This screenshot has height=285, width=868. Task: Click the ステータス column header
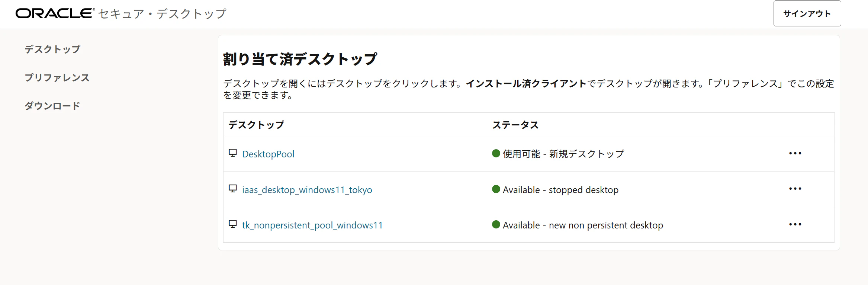pyautogui.click(x=515, y=125)
